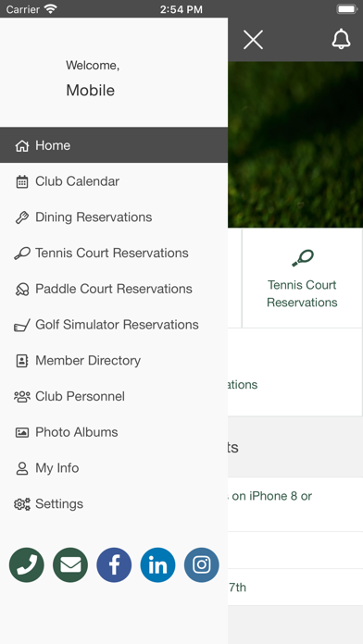Viewport: 363px width, 644px height.
Task: Tap the partially hidden 'ations' tile link
Action: click(243, 385)
